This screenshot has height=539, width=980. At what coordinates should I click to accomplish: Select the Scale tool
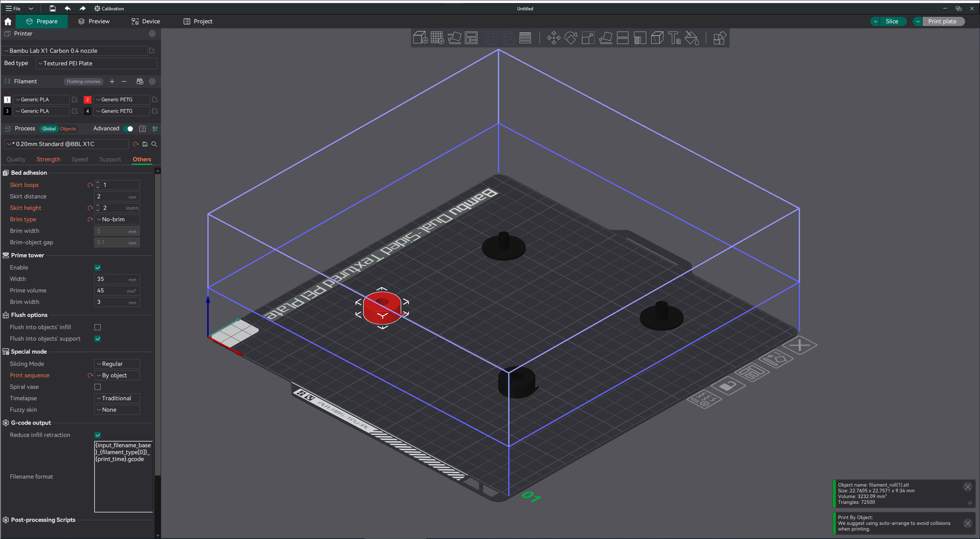click(588, 38)
